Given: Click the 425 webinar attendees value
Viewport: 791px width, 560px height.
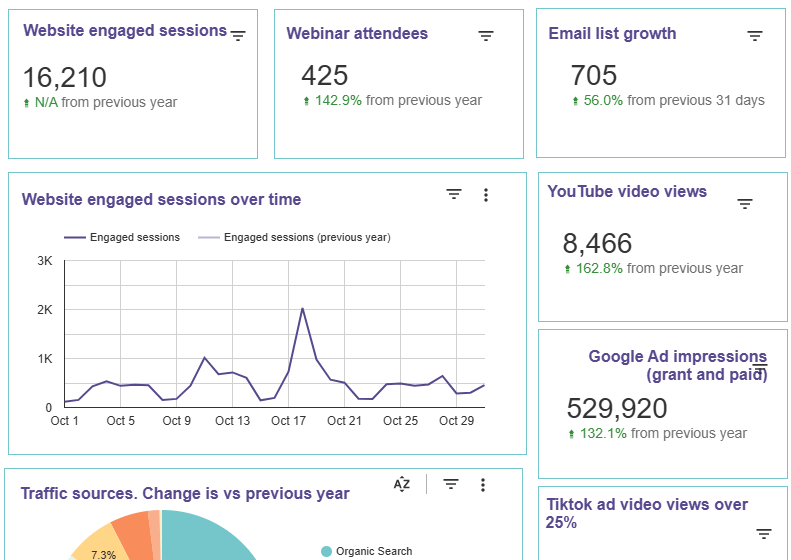Looking at the screenshot, I should click(x=324, y=75).
